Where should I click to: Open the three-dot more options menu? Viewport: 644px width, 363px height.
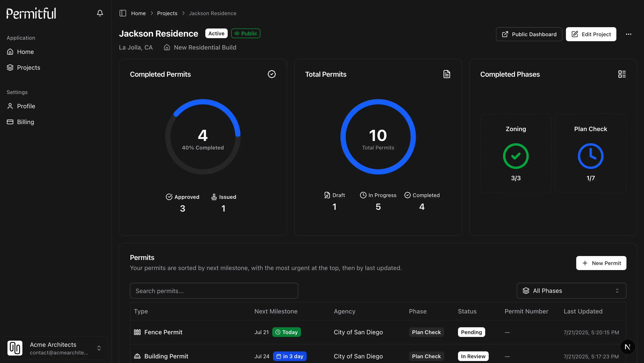point(628,34)
